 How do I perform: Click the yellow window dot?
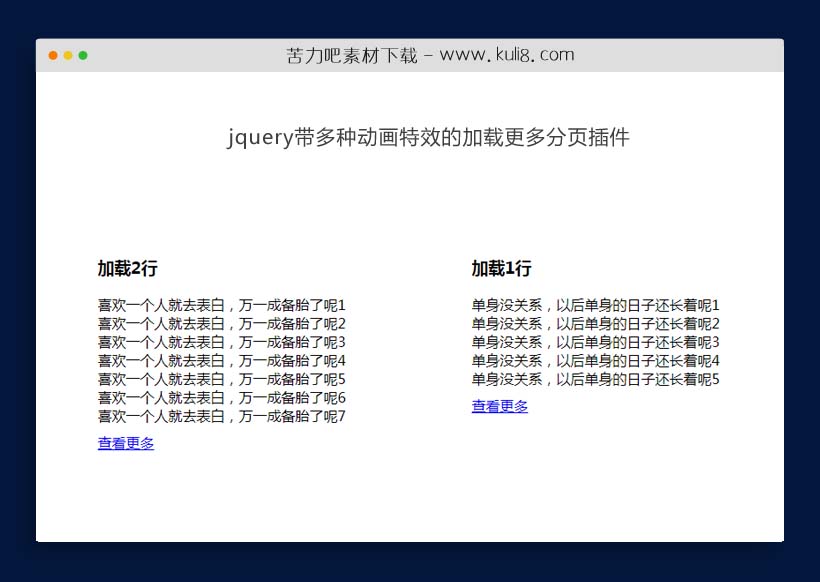(x=68, y=56)
